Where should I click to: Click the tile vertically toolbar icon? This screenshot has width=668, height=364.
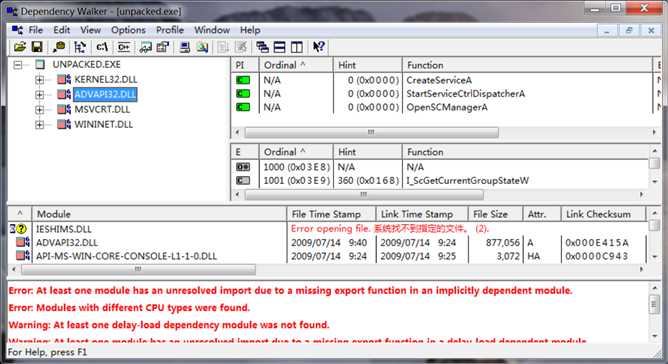[x=297, y=47]
